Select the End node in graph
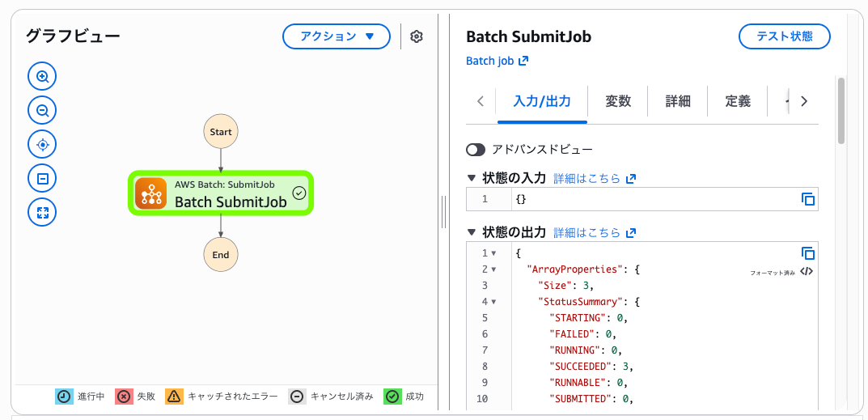Screen dimensions: 868x420 point(220,255)
